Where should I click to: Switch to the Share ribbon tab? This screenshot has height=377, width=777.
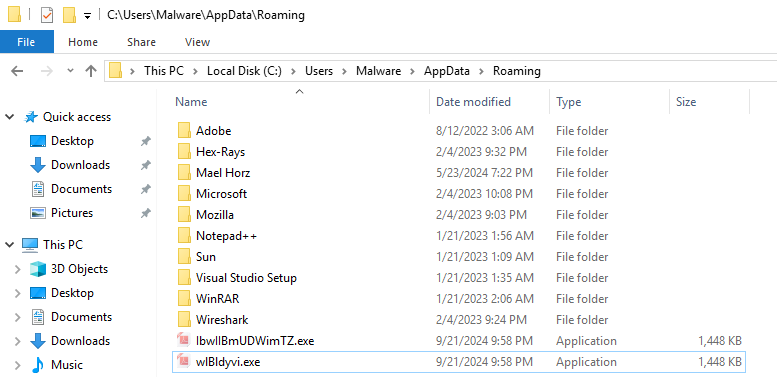coord(141,42)
